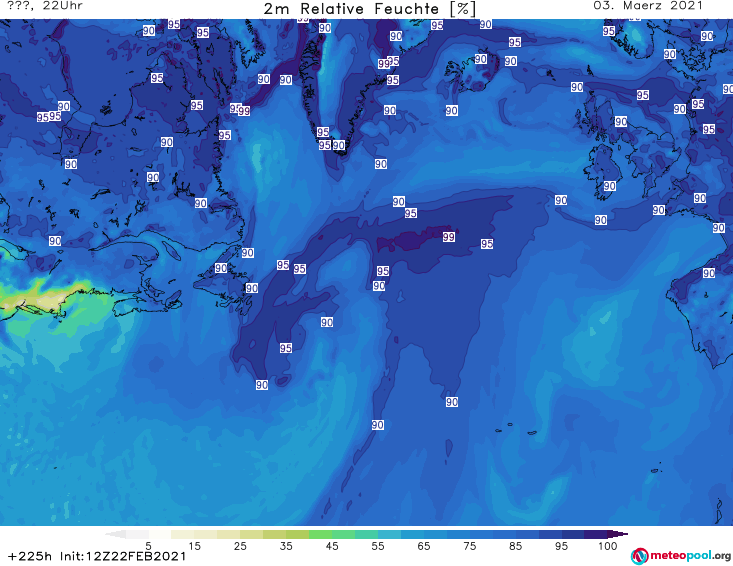Click the '5' value on the color scale
The image size is (733, 566).
coord(148,546)
